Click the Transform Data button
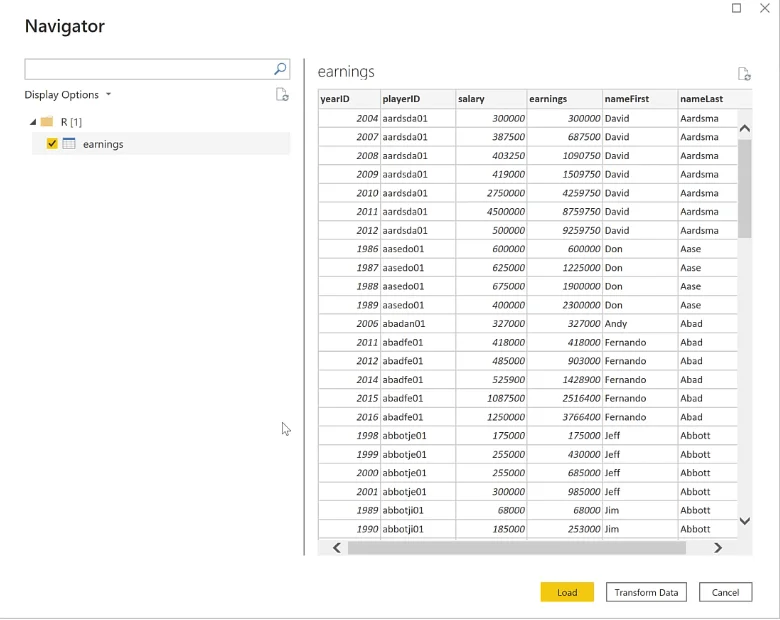780x620 pixels. click(646, 592)
